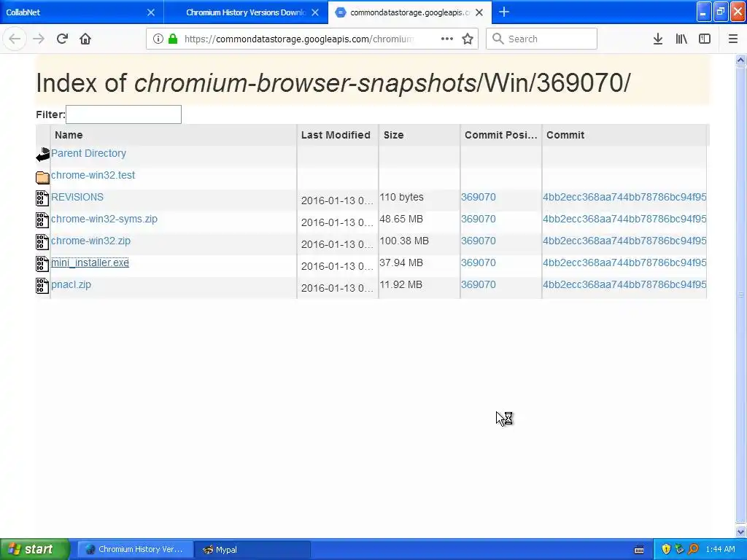
Task: Go back with the browser back arrow
Action: click(15, 39)
